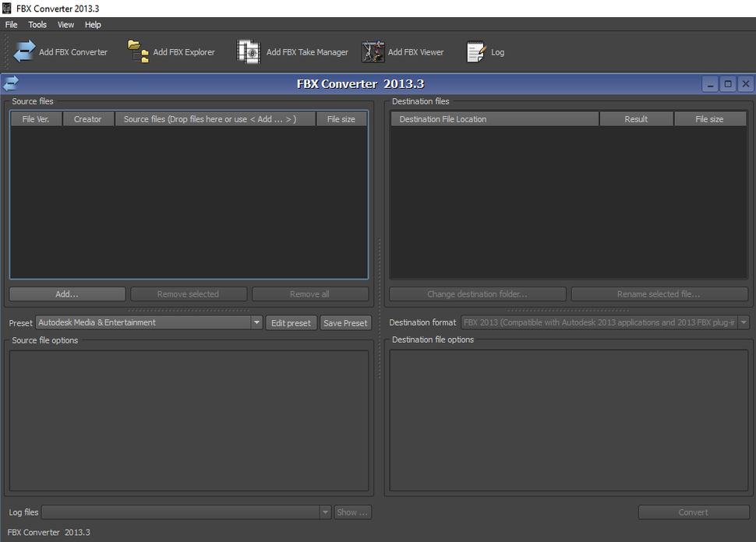
Task: Click the FBX application icon in the main titlebar
Action: click(7, 8)
